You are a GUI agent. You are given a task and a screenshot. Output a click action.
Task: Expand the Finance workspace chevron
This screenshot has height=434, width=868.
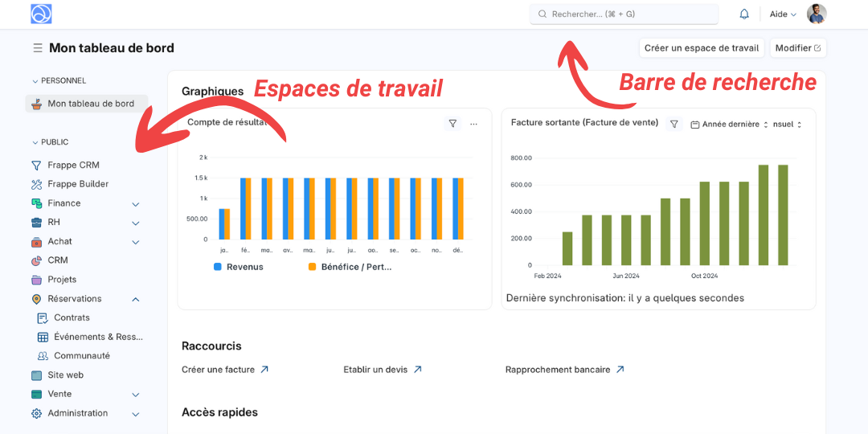point(136,204)
